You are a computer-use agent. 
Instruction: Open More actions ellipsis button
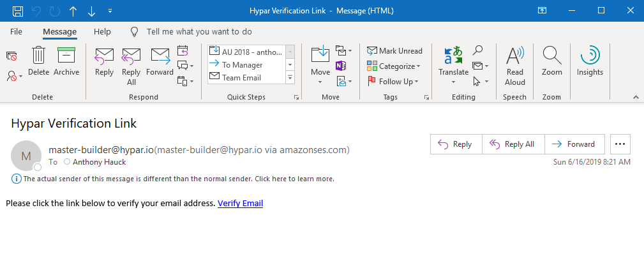tap(620, 144)
